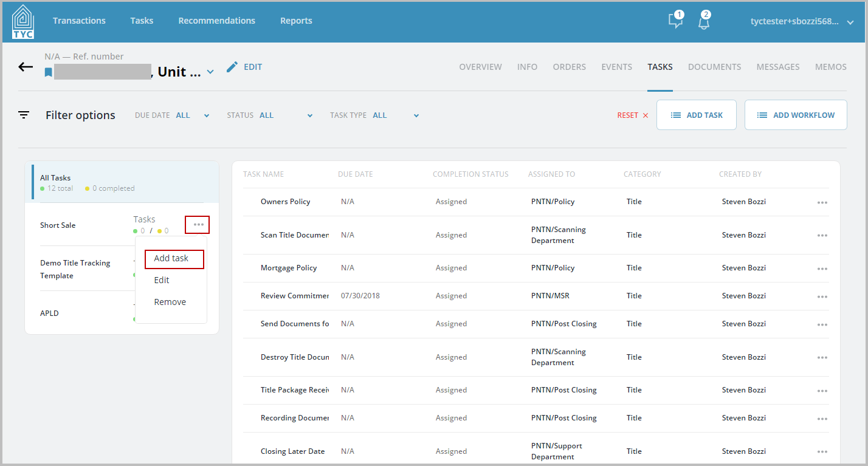Select the Demo Title Tracking Template workflow
This screenshot has height=466, width=868.
[75, 269]
